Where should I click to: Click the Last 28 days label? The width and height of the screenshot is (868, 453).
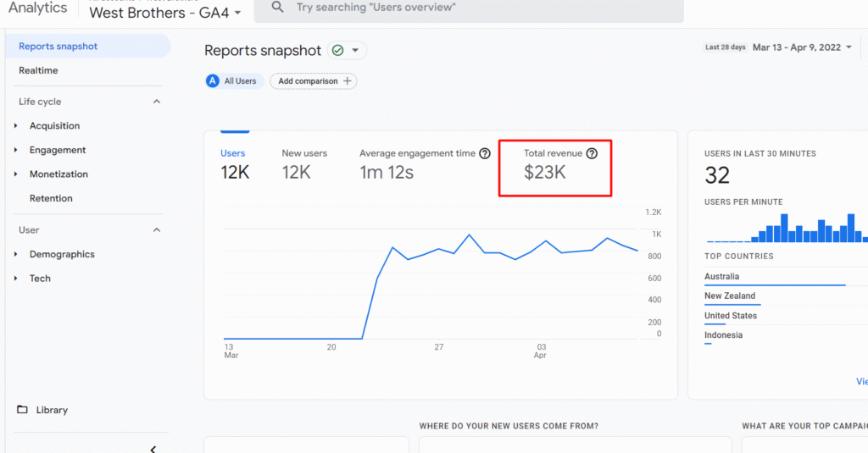tap(726, 47)
